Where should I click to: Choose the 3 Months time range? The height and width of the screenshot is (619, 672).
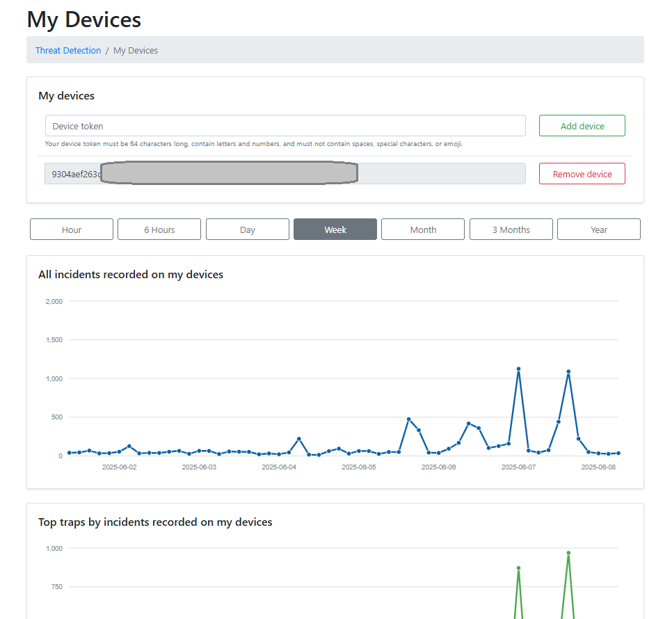click(511, 230)
